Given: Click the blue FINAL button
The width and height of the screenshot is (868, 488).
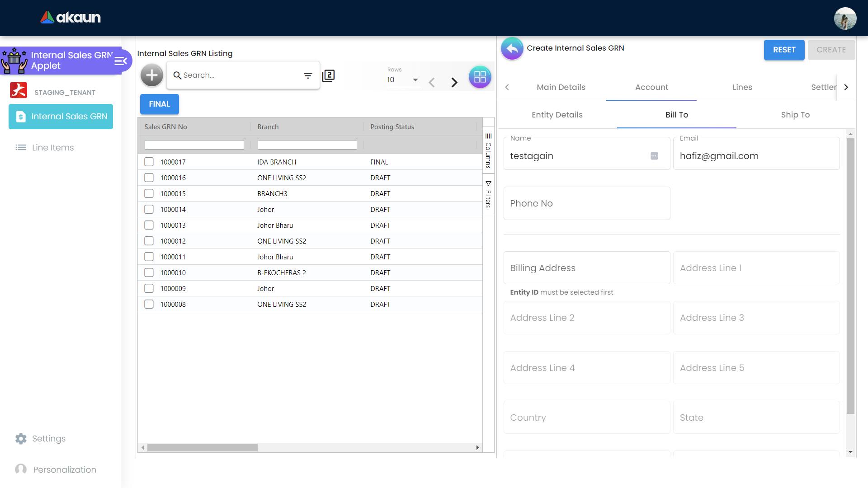Looking at the screenshot, I should (160, 104).
